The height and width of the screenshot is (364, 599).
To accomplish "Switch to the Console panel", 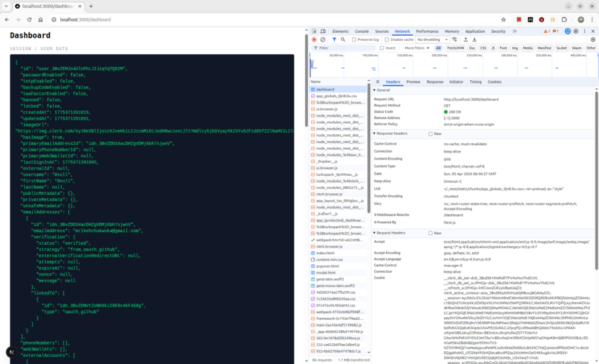I will tap(362, 31).
